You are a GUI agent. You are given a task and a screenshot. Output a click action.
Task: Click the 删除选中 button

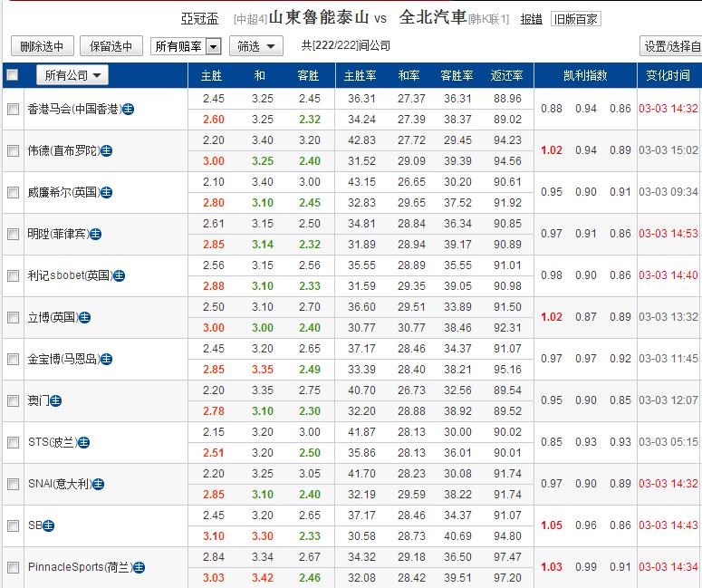(42, 46)
